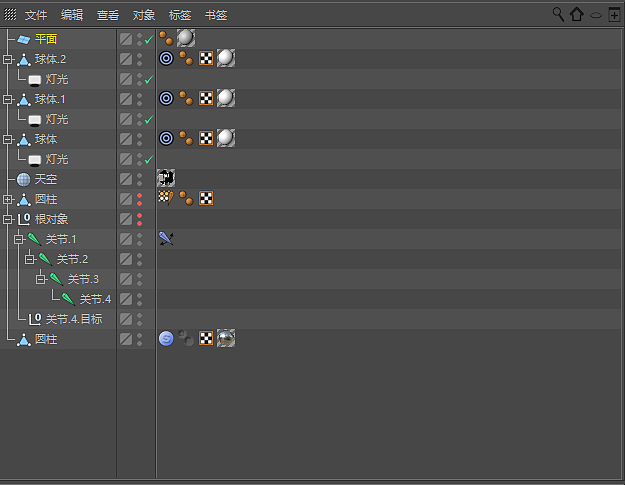Open the 对象 menu
Viewport: 625px width, 485px height.
click(144, 16)
